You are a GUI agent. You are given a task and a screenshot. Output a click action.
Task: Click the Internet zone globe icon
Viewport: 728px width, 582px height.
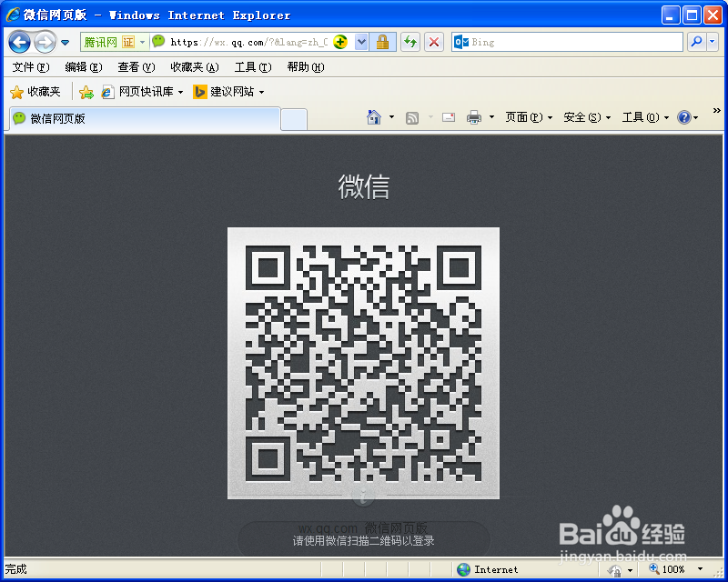coord(463,569)
